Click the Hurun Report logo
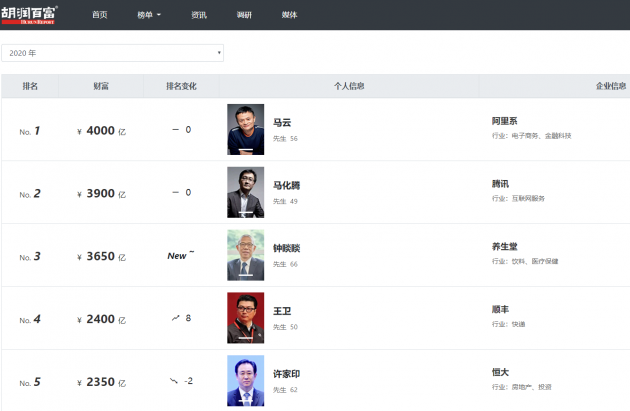This screenshot has height=411, width=630. click(x=30, y=14)
